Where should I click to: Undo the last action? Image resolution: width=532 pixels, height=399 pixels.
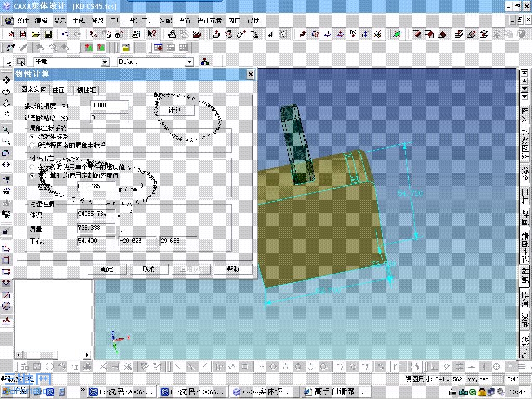click(x=65, y=34)
